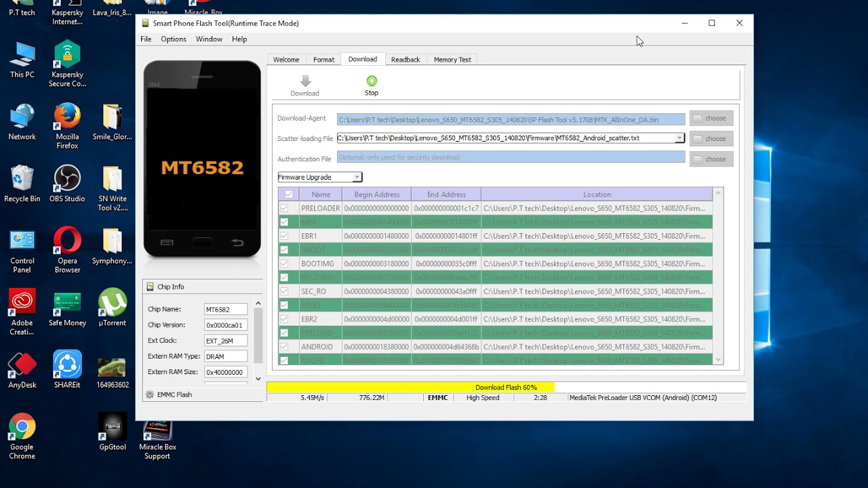Open the Help menu
This screenshot has height=488, width=868.
coord(239,39)
